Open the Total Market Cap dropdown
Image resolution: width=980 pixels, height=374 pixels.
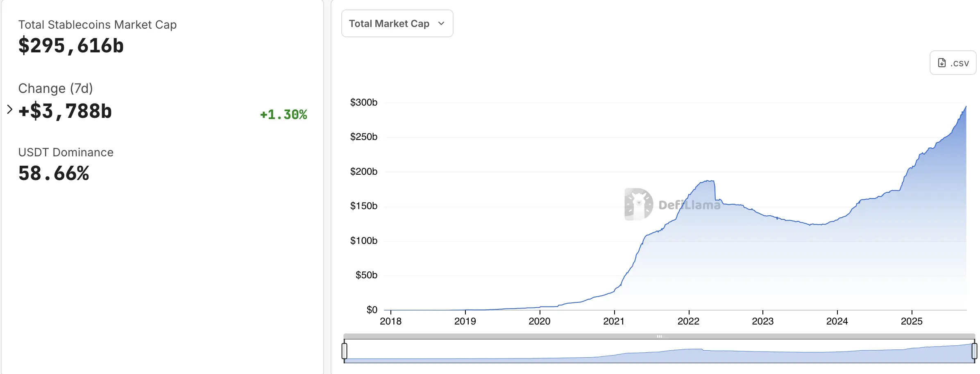pyautogui.click(x=397, y=23)
